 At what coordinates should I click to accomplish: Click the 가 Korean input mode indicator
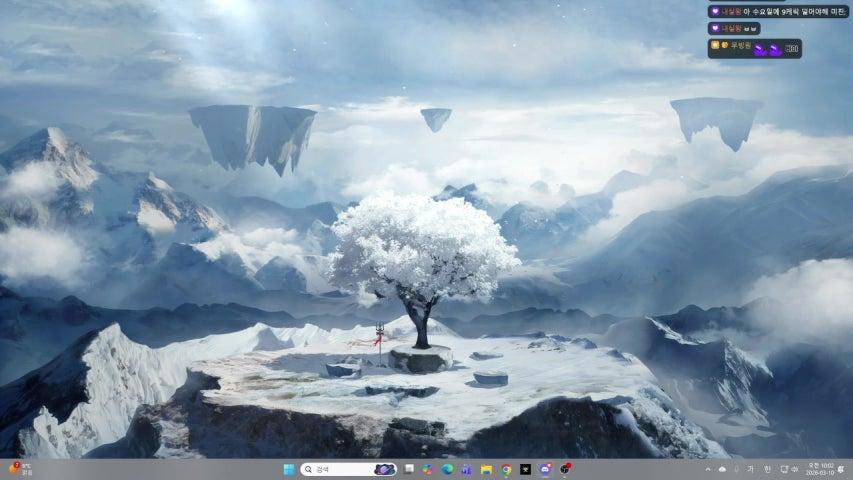click(x=751, y=469)
